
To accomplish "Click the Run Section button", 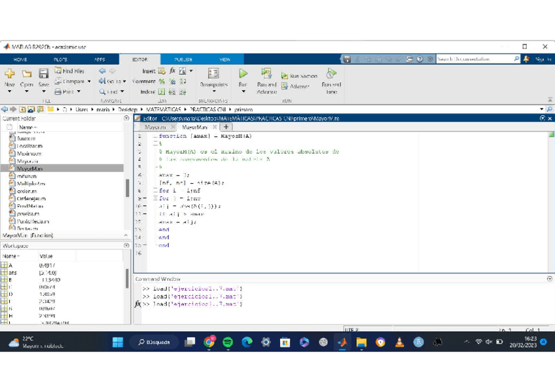I will [x=299, y=76].
